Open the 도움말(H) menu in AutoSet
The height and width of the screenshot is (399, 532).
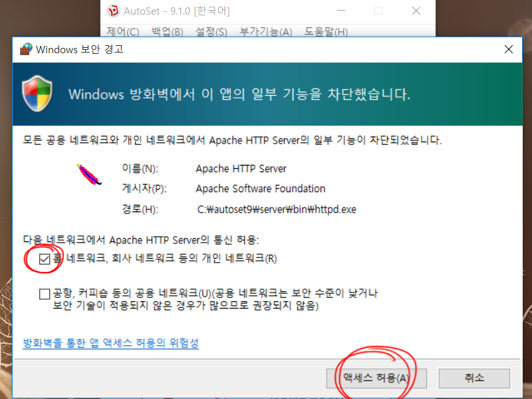[x=326, y=31]
